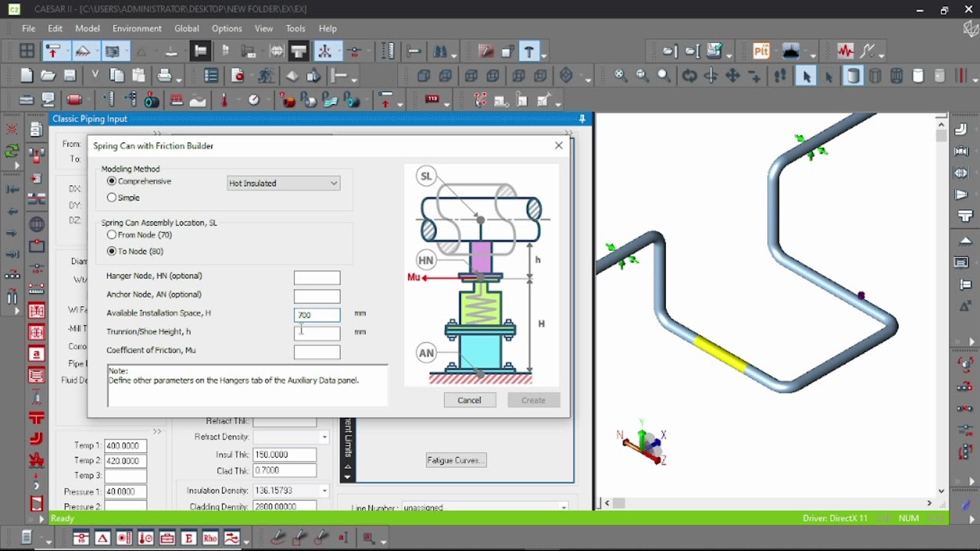Click the Save disk icon
The image size is (980, 551).
(70, 76)
